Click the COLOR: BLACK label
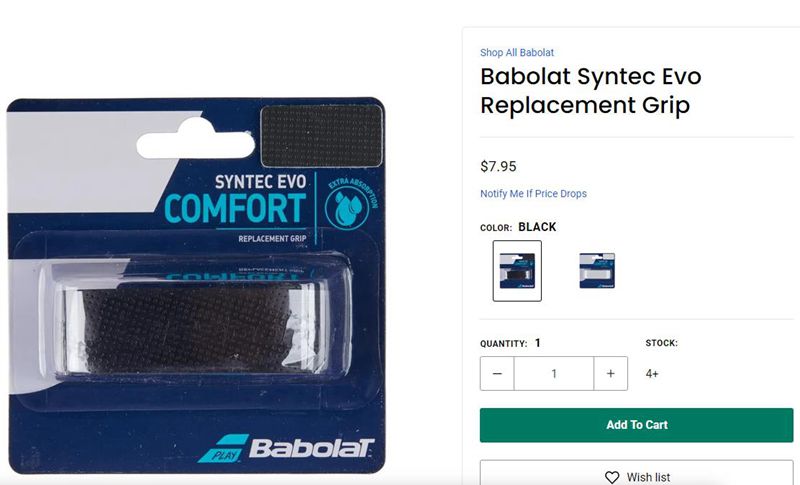Image resolution: width=800 pixels, height=485 pixels. (x=518, y=227)
